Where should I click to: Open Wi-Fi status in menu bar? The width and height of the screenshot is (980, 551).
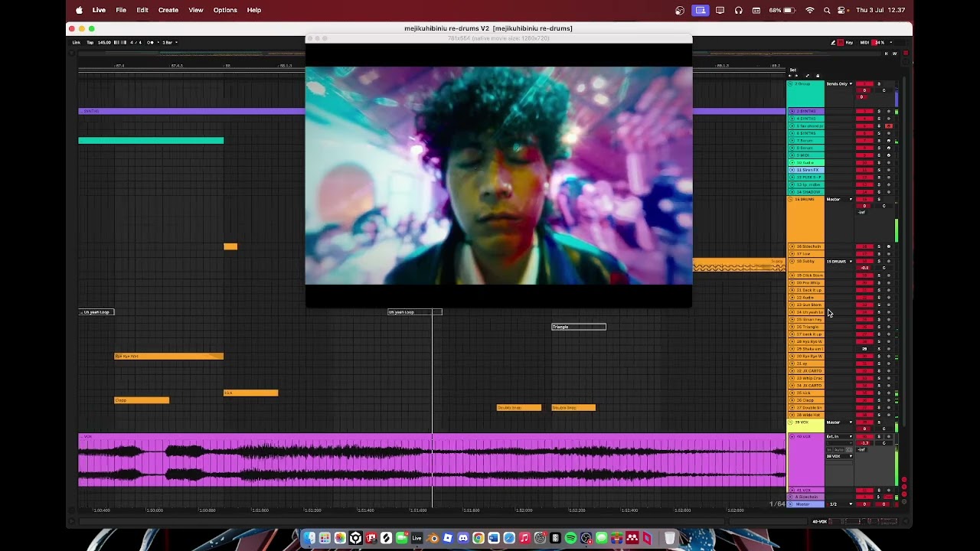point(810,10)
